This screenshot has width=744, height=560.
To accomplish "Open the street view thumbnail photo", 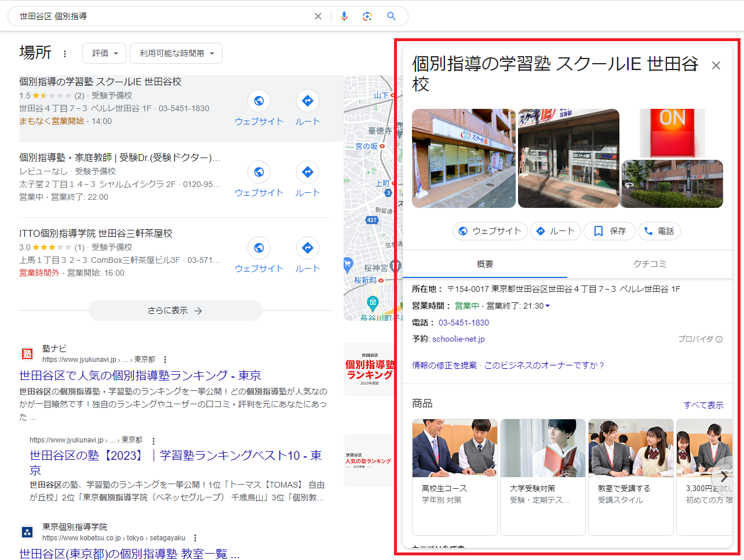I will click(x=672, y=184).
